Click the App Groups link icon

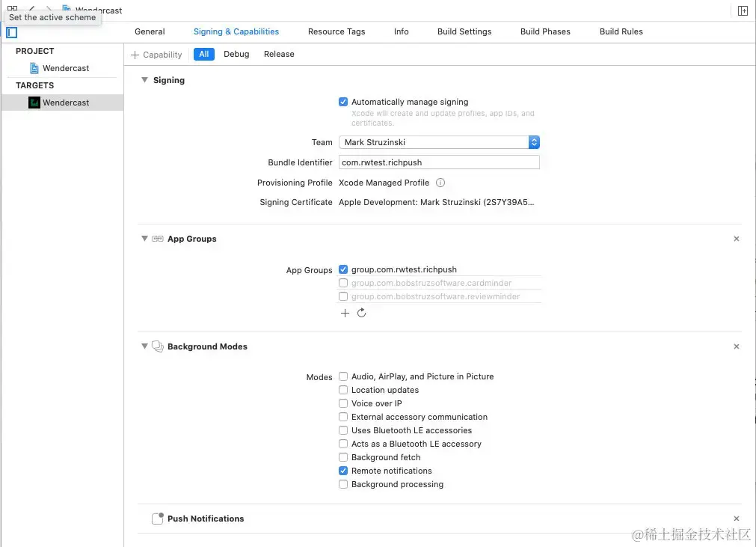coord(158,239)
